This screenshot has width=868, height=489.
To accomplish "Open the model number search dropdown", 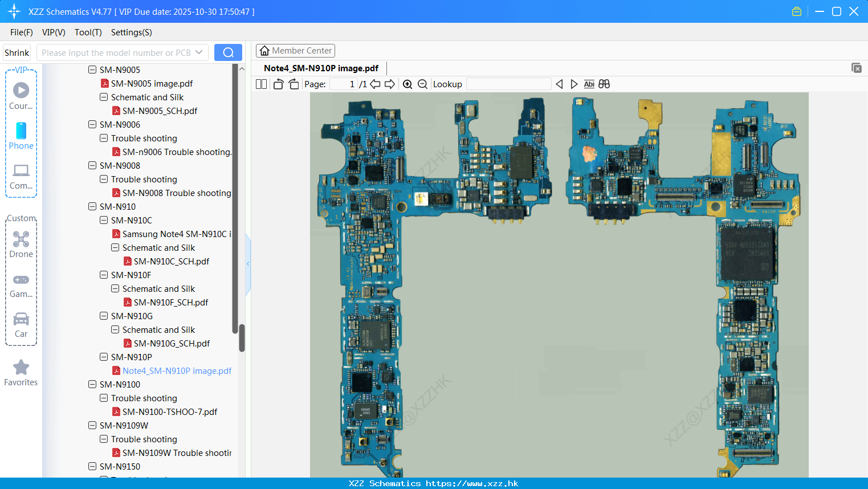I will [x=200, y=52].
